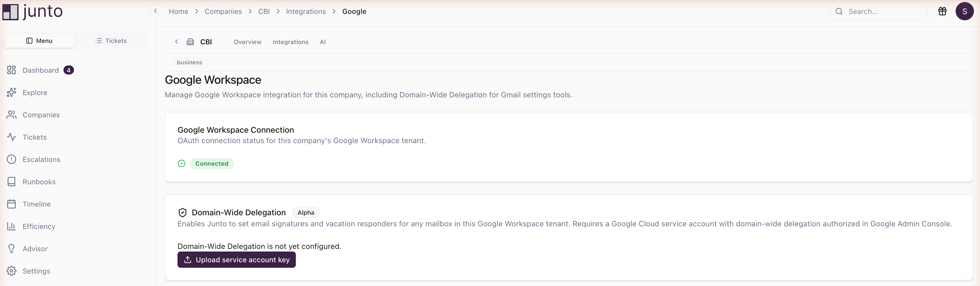The width and height of the screenshot is (980, 286).
Task: Open the gift icon in header
Action: point(942,11)
